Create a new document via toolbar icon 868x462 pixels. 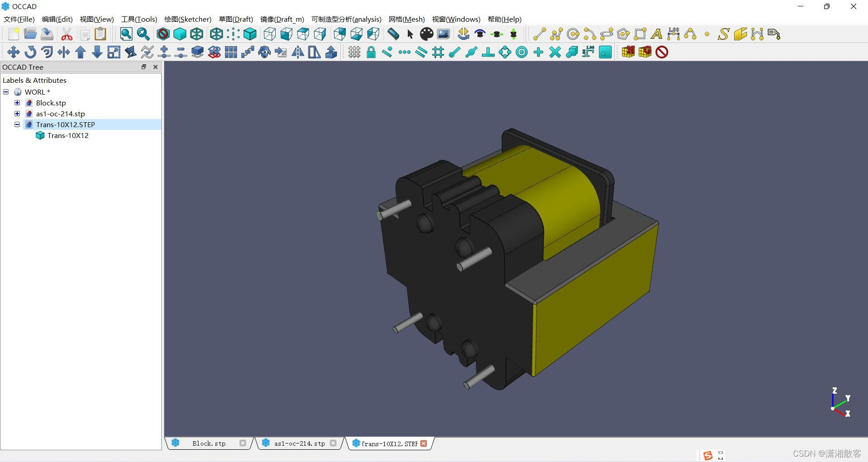pyautogui.click(x=14, y=34)
